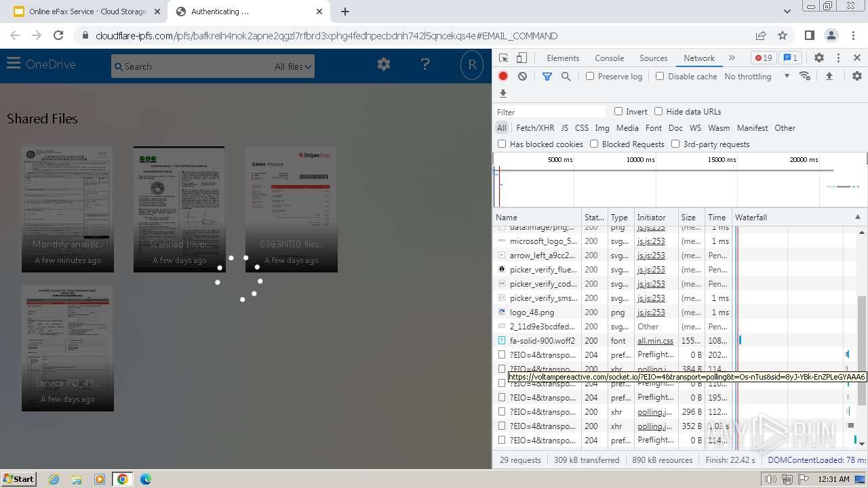Open the Monthly analitic file thumbnail
The width and height of the screenshot is (868, 488).
tap(68, 209)
